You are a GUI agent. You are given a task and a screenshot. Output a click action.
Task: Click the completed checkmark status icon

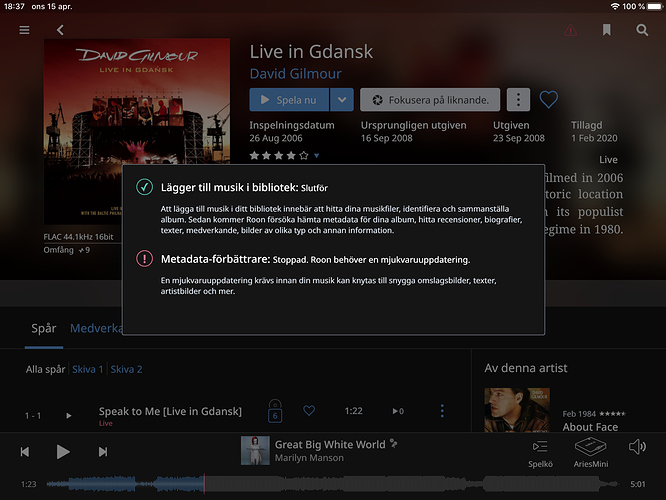(144, 187)
